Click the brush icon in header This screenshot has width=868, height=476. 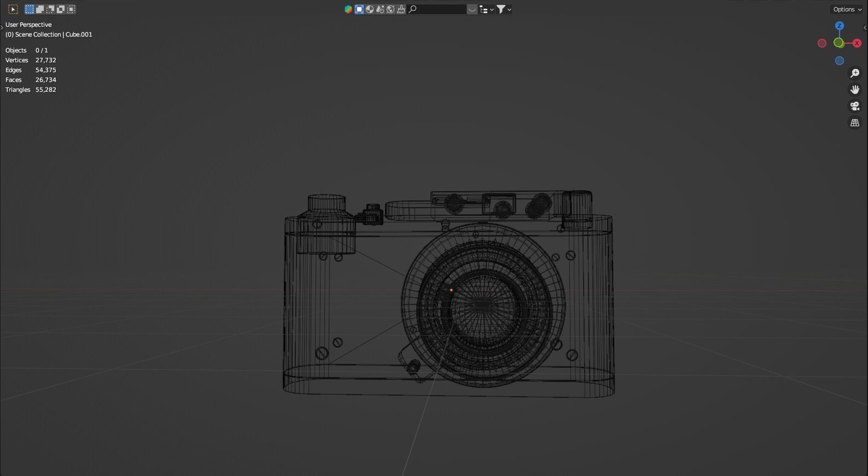[401, 9]
